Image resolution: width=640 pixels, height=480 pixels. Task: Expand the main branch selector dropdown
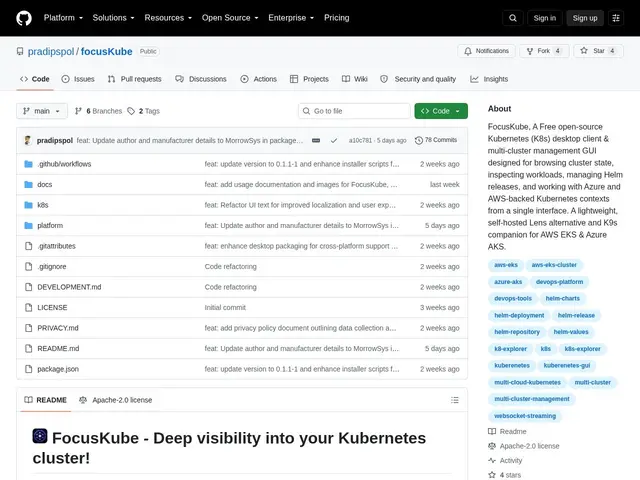[42, 111]
